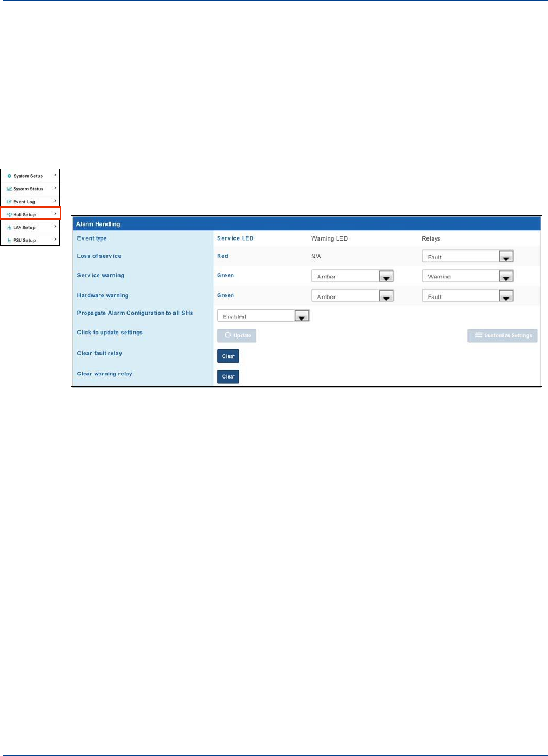Click the Alarm Handling panel title

(x=98, y=224)
